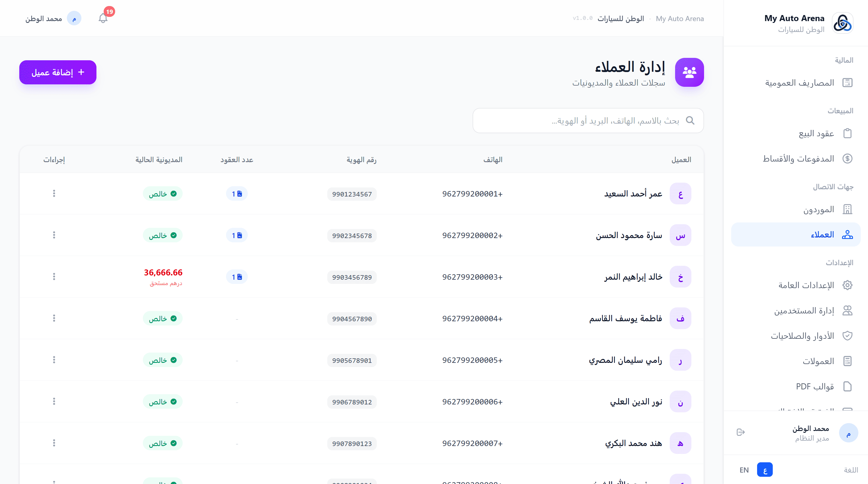Screen dimensions: 868x484
Task: Click phone number 962799200005+
Action: 472,360
